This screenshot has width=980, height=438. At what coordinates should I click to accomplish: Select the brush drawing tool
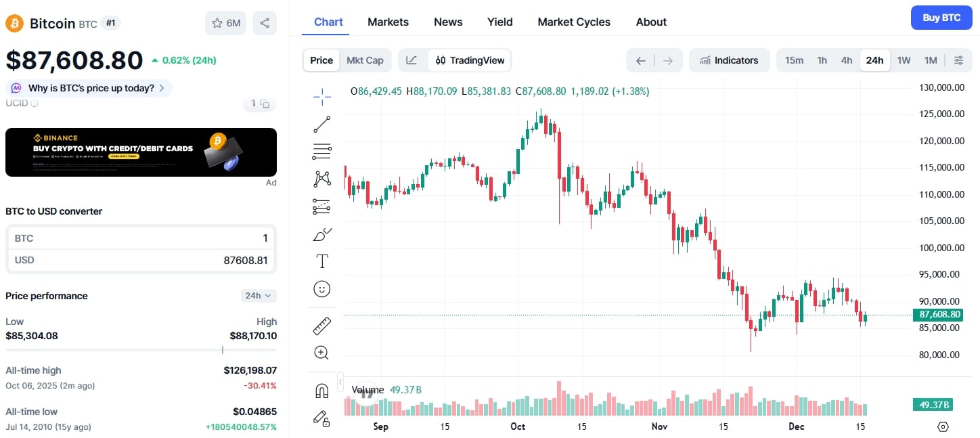pyautogui.click(x=322, y=234)
